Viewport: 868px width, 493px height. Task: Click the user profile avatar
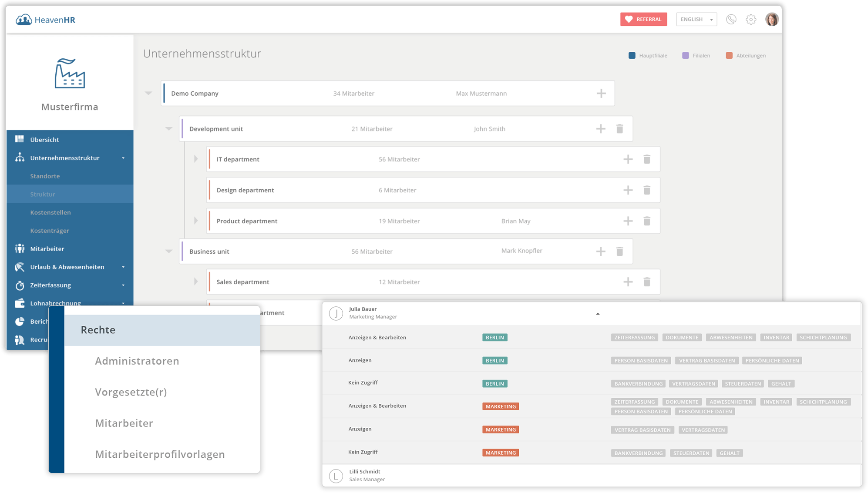772,19
